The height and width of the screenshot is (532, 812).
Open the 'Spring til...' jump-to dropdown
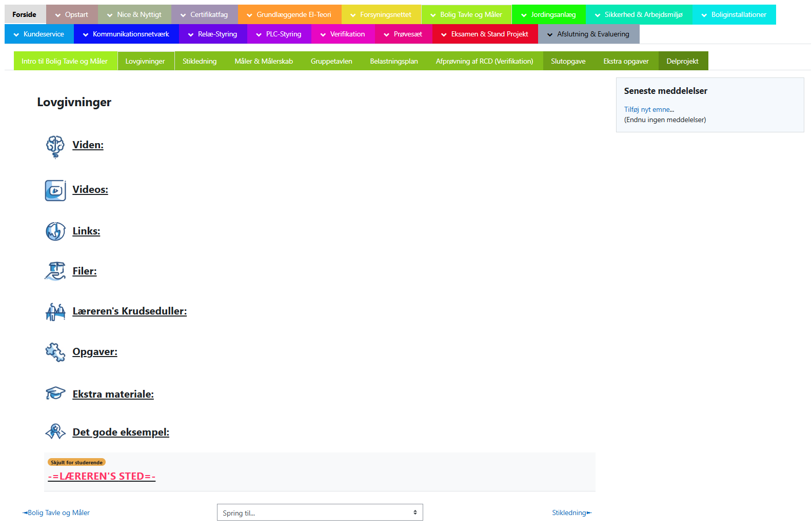click(x=320, y=513)
